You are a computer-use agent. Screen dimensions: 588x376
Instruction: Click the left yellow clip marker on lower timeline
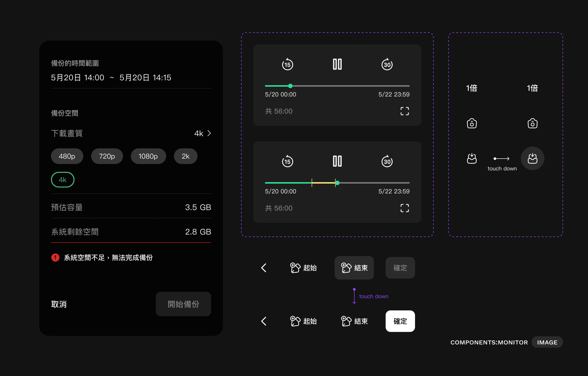pos(312,183)
